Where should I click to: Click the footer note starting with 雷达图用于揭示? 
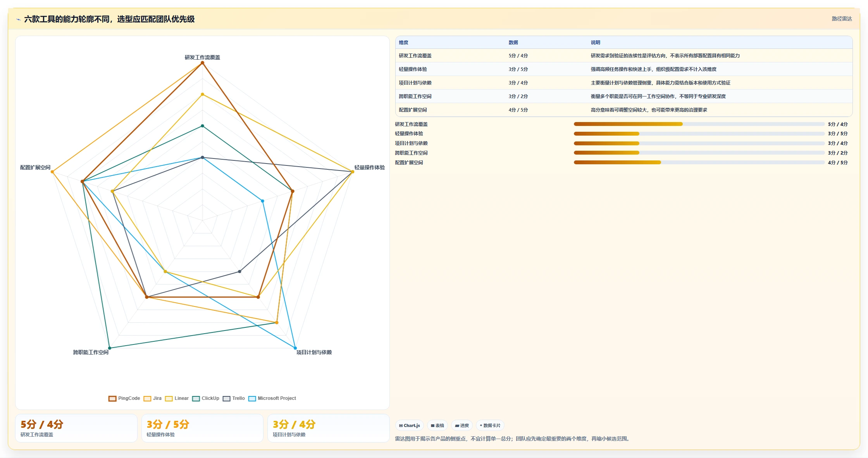(513, 439)
